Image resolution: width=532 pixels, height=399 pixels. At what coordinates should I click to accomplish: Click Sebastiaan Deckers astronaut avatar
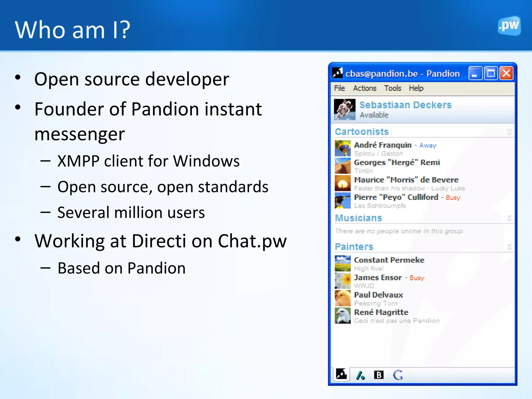pos(345,109)
